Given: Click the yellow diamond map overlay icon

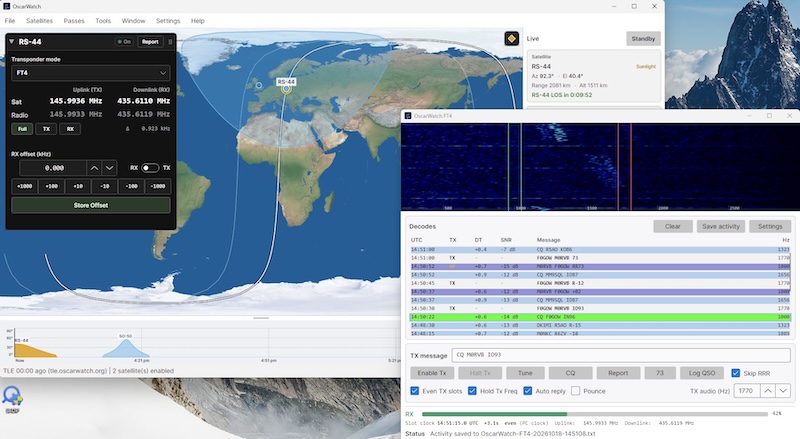Looking at the screenshot, I should coord(512,38).
